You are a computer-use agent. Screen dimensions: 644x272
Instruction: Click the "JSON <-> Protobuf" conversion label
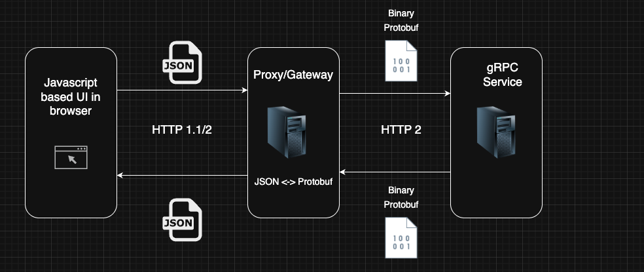pos(293,181)
